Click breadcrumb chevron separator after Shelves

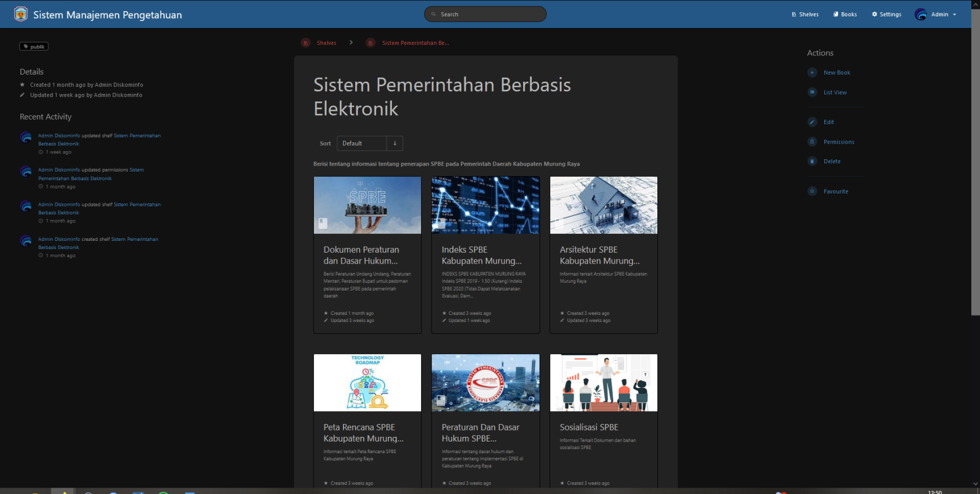(351, 43)
